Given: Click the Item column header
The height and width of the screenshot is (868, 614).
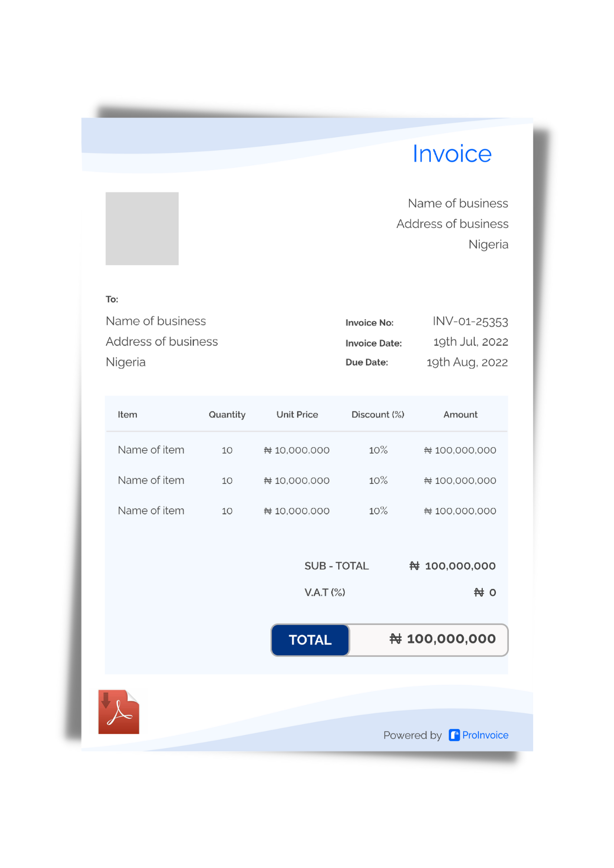Looking at the screenshot, I should coord(127,414).
